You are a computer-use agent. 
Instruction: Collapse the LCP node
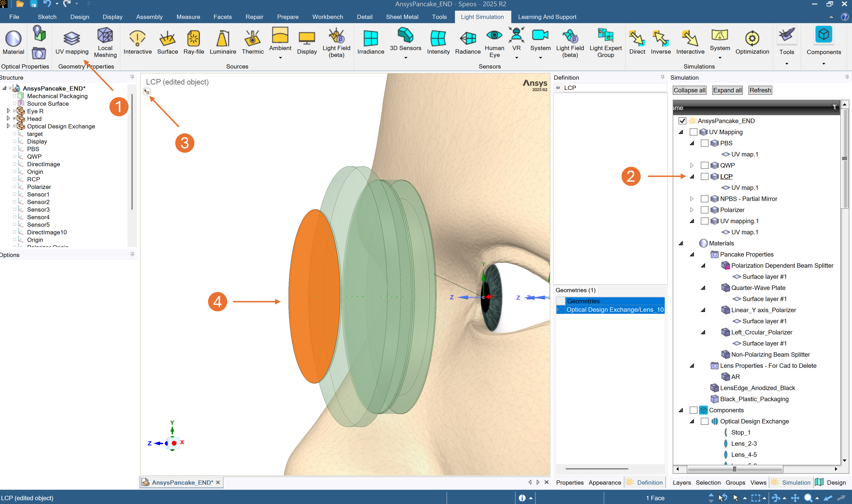click(692, 177)
